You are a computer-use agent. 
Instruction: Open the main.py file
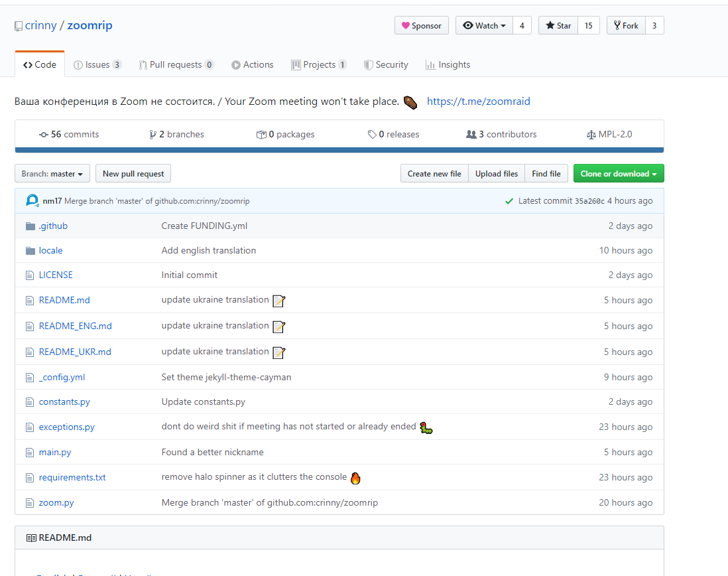pos(55,453)
